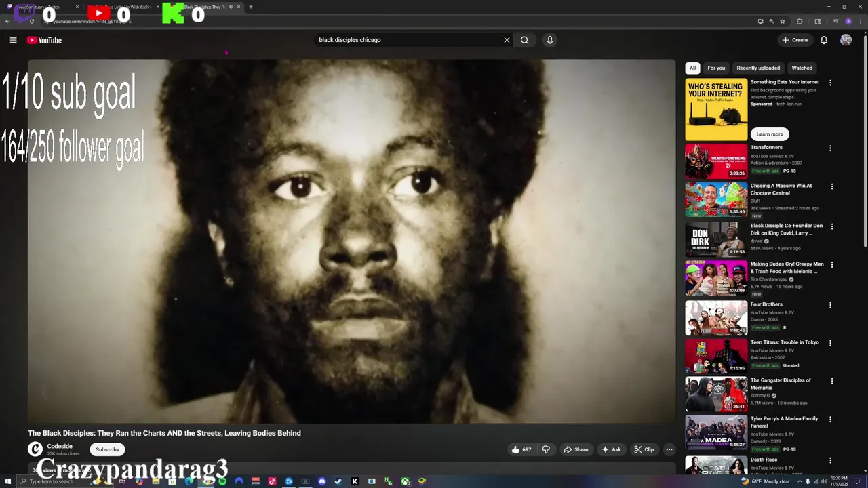Open options menu for Transformers video
868x488 pixels.
[x=830, y=148]
